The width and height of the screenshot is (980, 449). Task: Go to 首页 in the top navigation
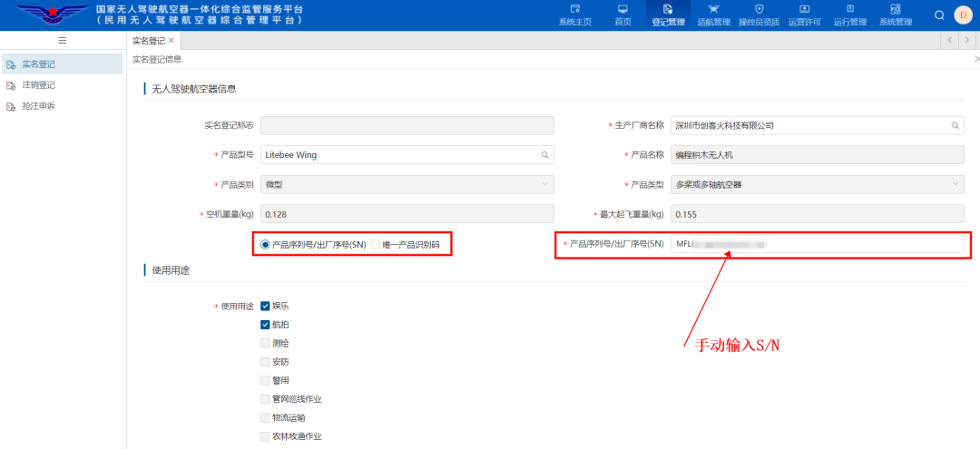click(622, 15)
